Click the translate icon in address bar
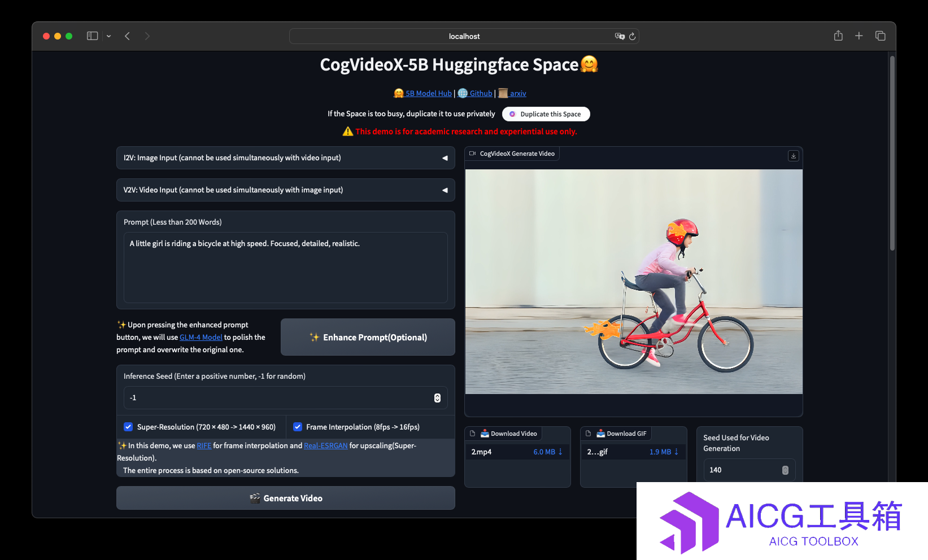The image size is (928, 560). (x=620, y=36)
